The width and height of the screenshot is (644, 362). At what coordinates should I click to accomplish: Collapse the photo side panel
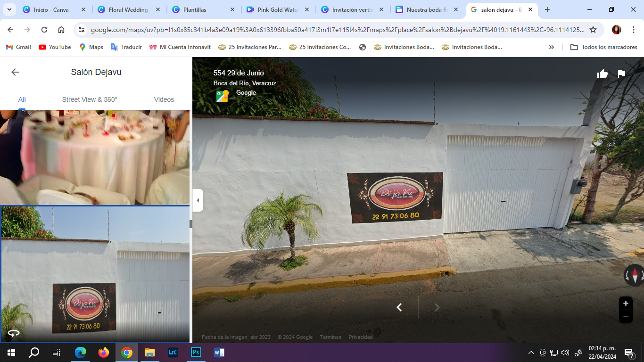coord(198,200)
